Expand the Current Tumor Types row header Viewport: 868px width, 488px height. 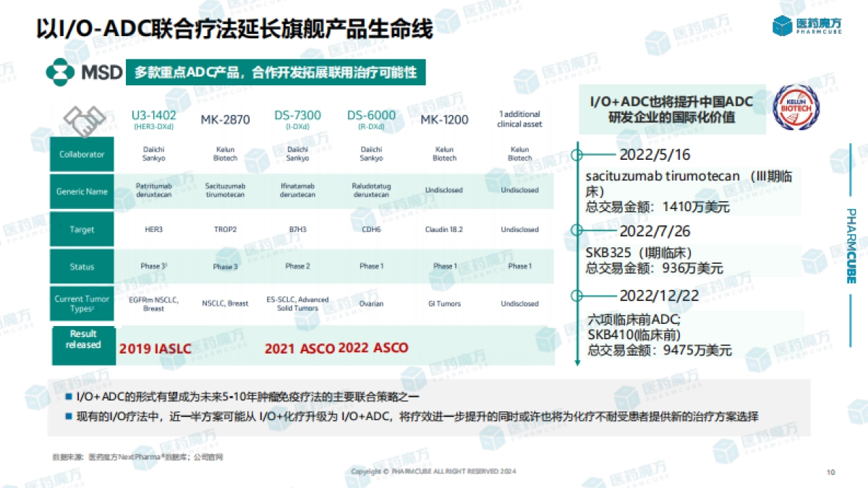81,303
